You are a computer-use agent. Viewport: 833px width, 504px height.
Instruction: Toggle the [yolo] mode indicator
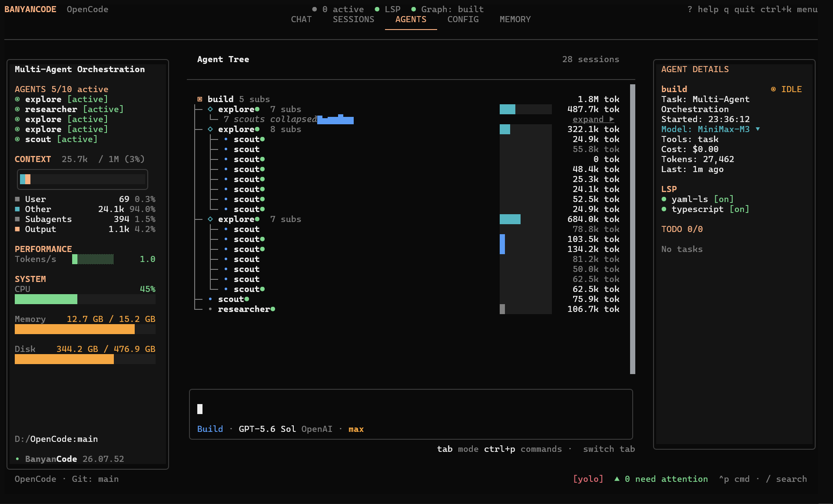[588, 479]
